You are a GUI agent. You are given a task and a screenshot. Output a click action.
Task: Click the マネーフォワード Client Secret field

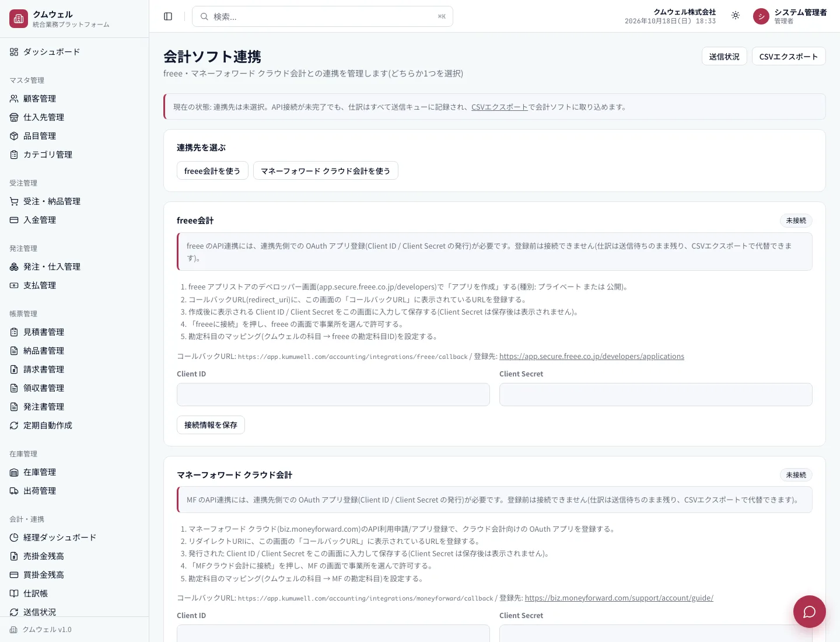[x=656, y=634]
